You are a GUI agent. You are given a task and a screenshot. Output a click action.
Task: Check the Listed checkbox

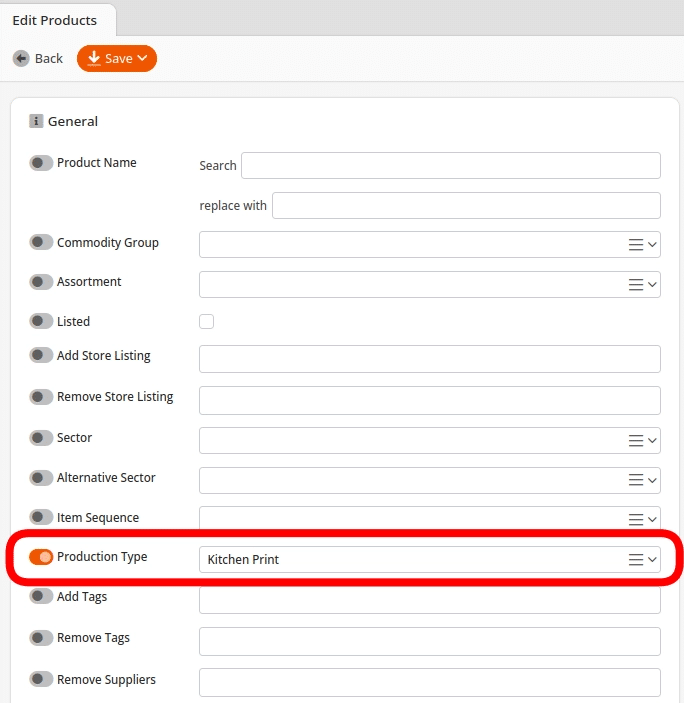(207, 321)
